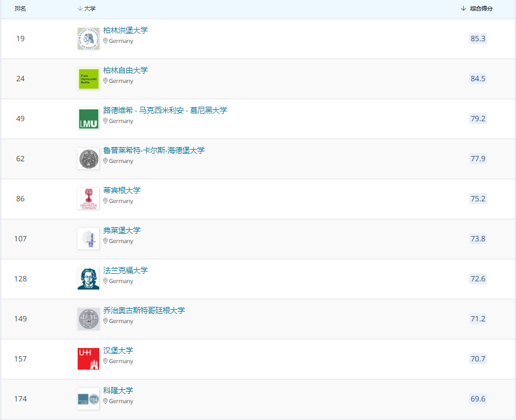The width and height of the screenshot is (516, 420).
Task: Click the University of Cologne logo
Action: (88, 399)
